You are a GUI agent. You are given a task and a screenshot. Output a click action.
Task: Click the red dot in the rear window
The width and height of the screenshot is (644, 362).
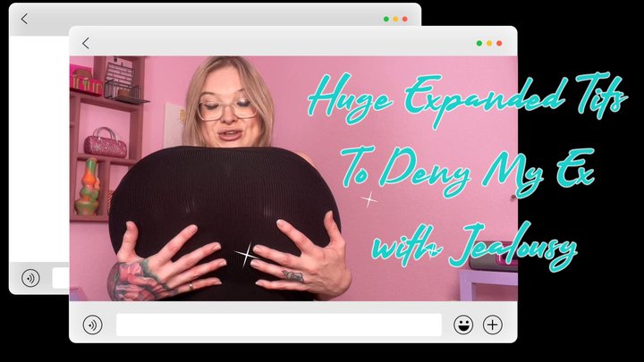pos(405,19)
